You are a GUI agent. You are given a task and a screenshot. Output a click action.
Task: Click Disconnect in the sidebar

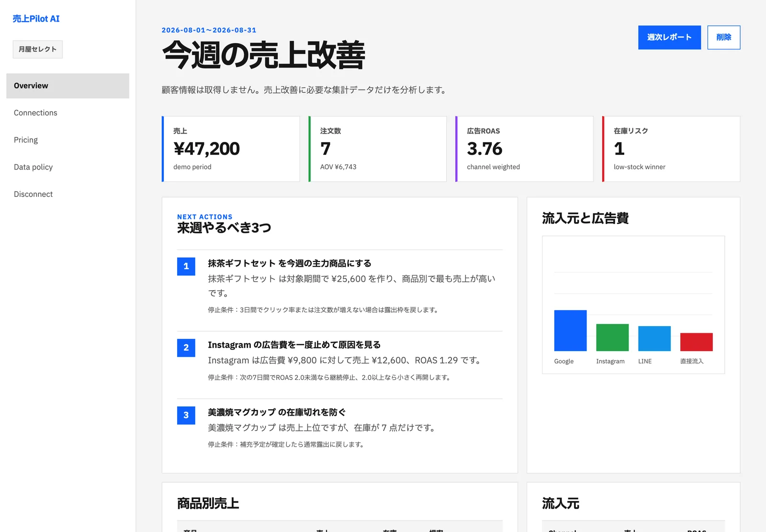tap(68, 194)
